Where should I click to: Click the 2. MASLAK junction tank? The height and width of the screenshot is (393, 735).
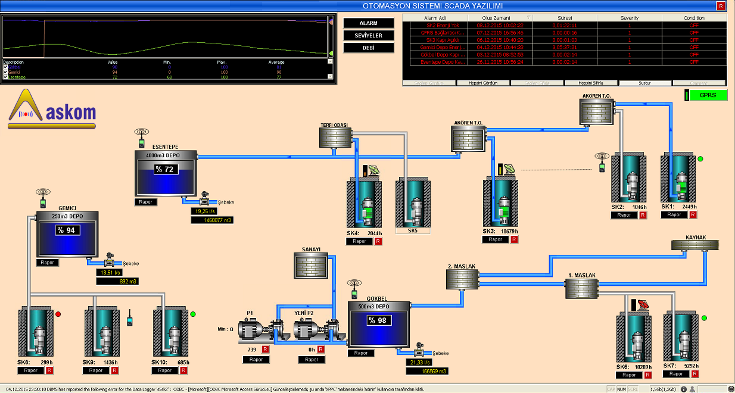click(x=462, y=279)
